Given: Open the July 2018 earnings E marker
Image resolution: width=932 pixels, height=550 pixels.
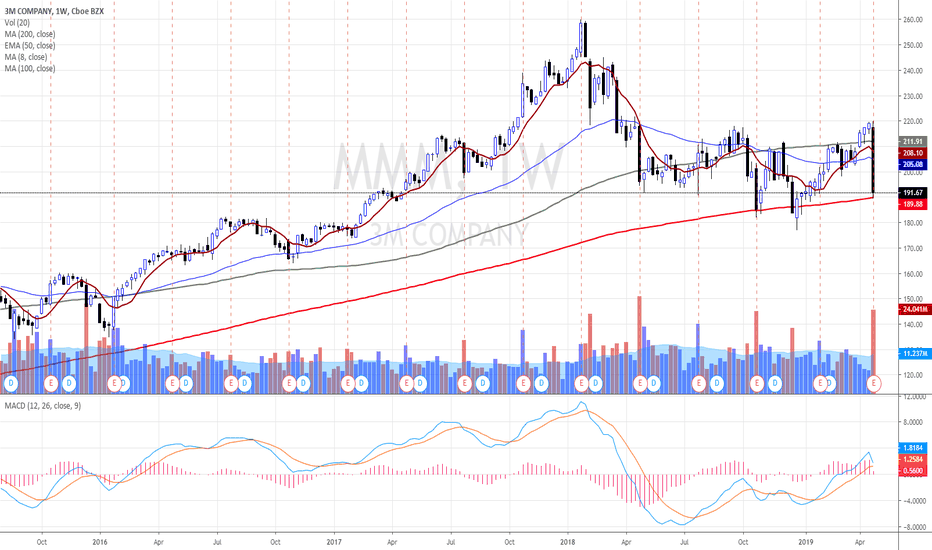Looking at the screenshot, I should click(x=698, y=384).
